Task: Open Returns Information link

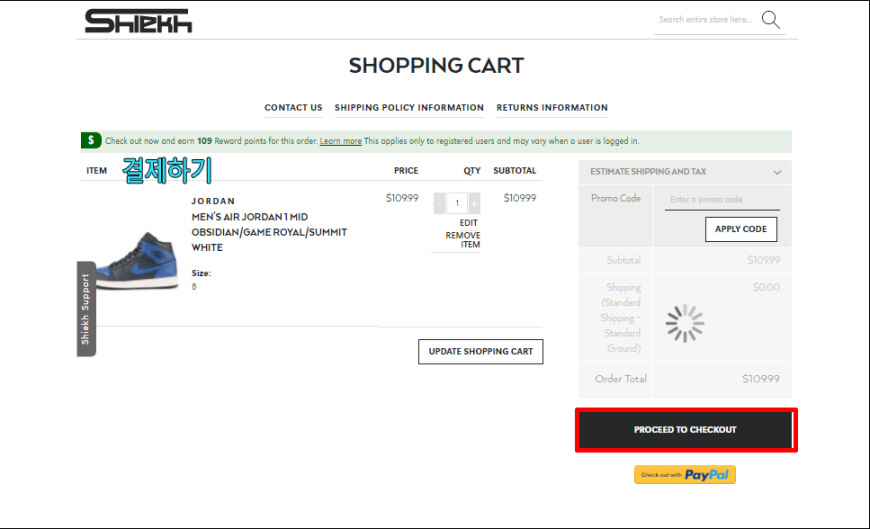Action: pyautogui.click(x=552, y=108)
